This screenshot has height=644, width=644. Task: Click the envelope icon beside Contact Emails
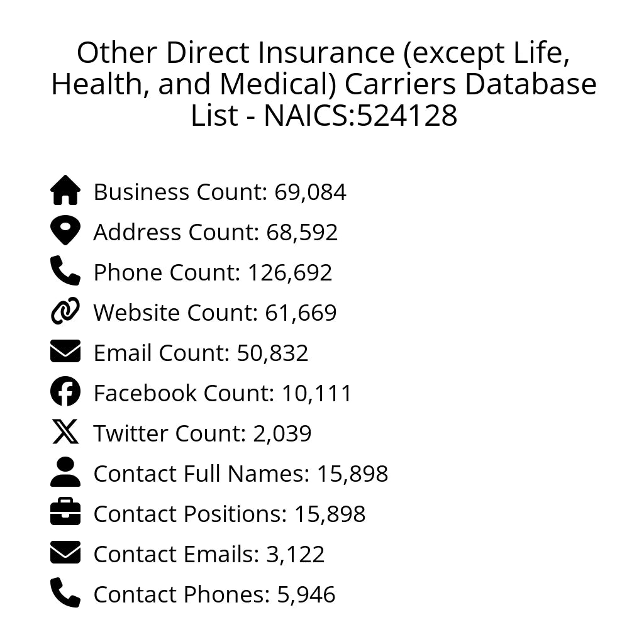(65, 553)
